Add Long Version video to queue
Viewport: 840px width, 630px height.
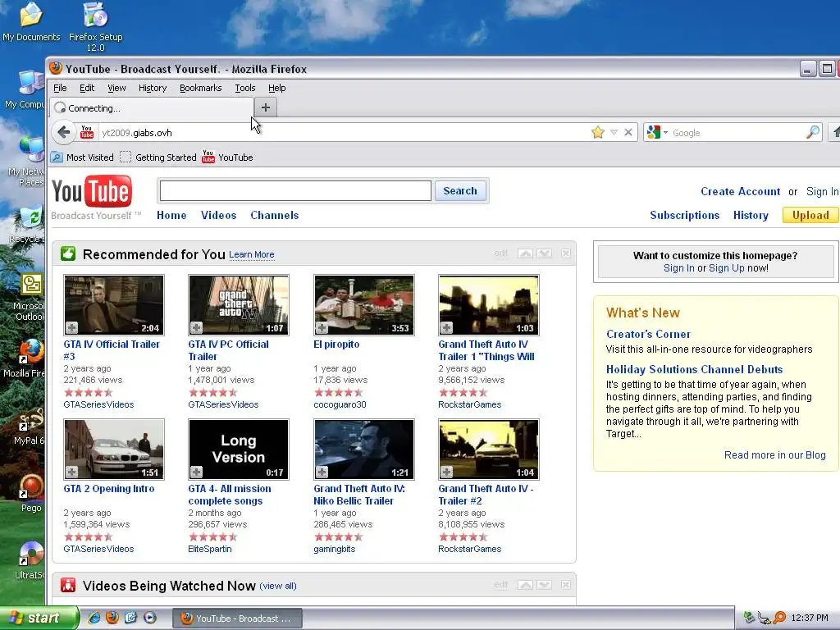click(x=197, y=472)
